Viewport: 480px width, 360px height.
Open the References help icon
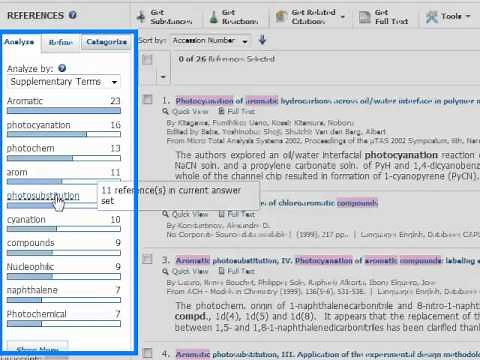72,15
